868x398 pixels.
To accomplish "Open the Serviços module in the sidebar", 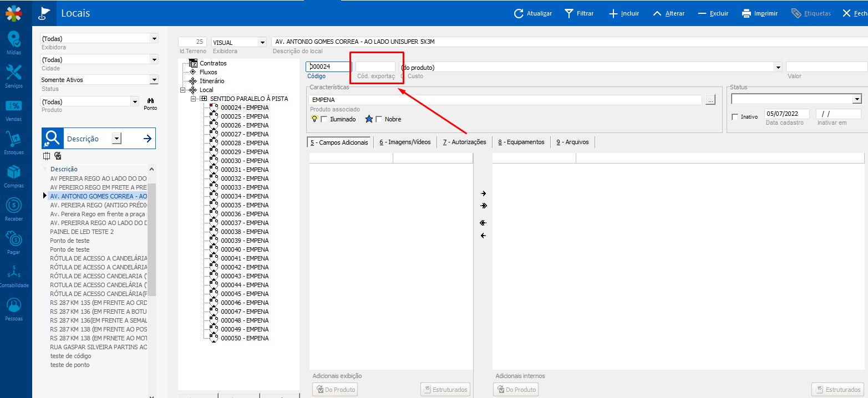I will 14,76.
